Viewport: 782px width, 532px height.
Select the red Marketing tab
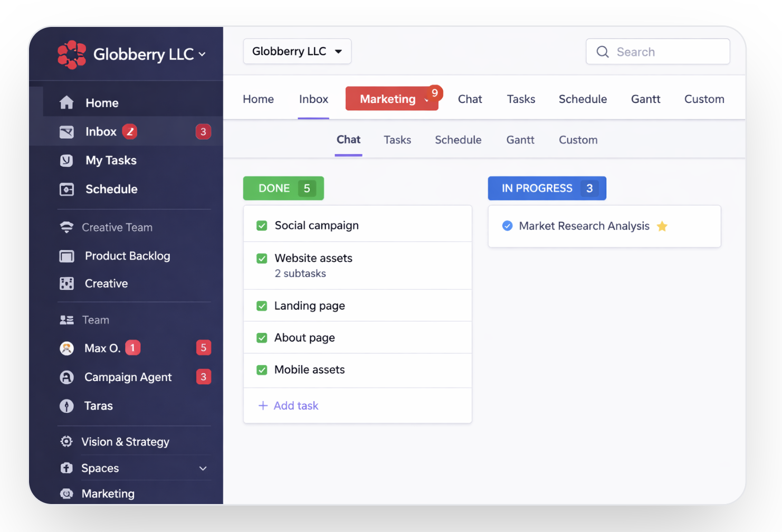pos(392,99)
